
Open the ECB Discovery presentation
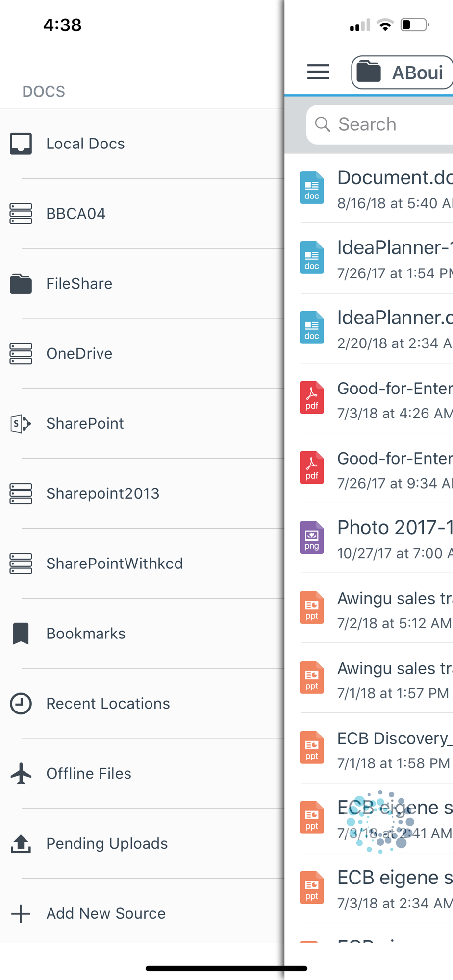tap(369, 748)
